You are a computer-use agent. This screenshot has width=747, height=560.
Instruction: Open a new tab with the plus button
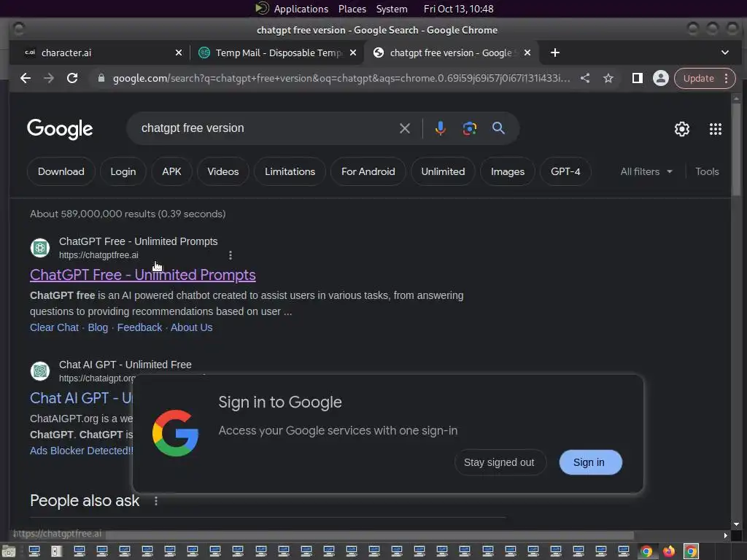tap(555, 52)
